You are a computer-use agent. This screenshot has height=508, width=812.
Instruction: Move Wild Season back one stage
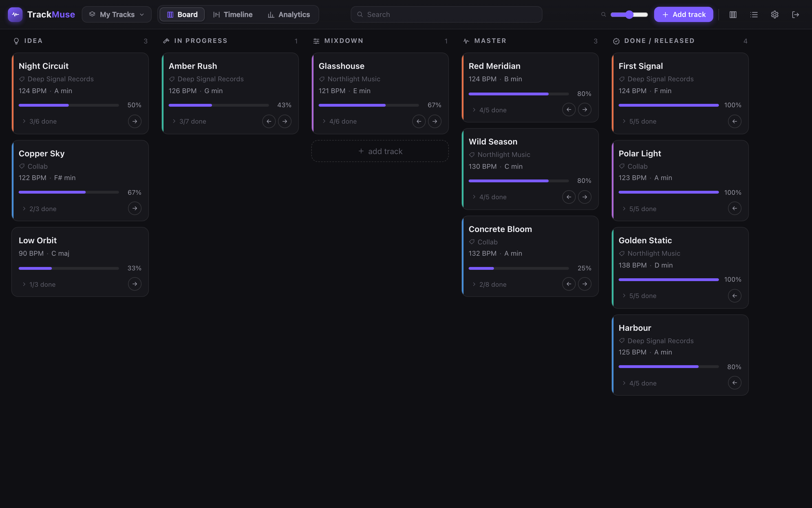[x=569, y=197]
